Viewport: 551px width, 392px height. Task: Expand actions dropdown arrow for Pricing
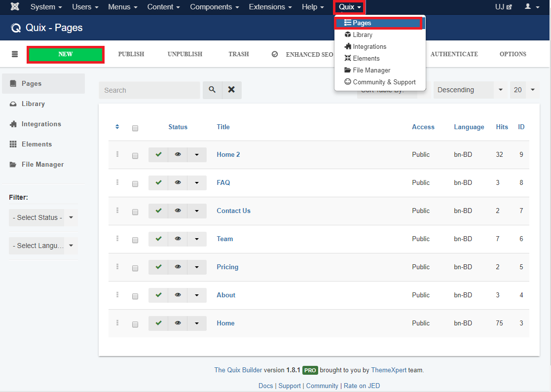point(197,267)
